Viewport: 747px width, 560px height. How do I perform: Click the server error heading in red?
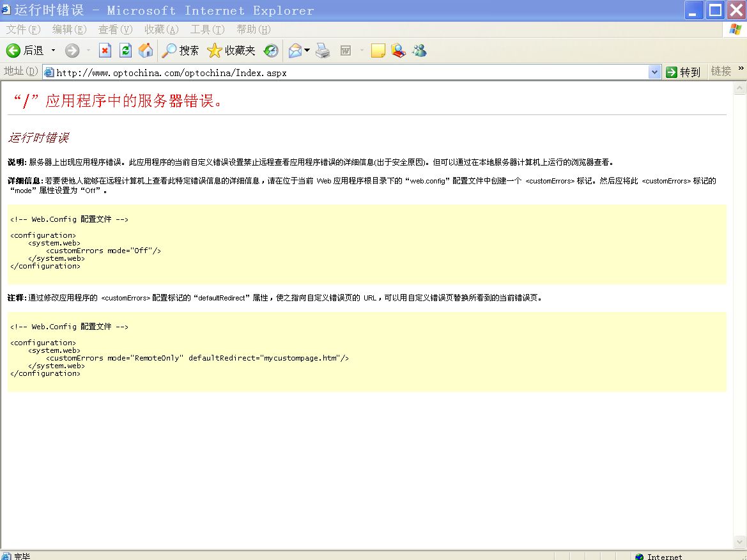pos(117,101)
